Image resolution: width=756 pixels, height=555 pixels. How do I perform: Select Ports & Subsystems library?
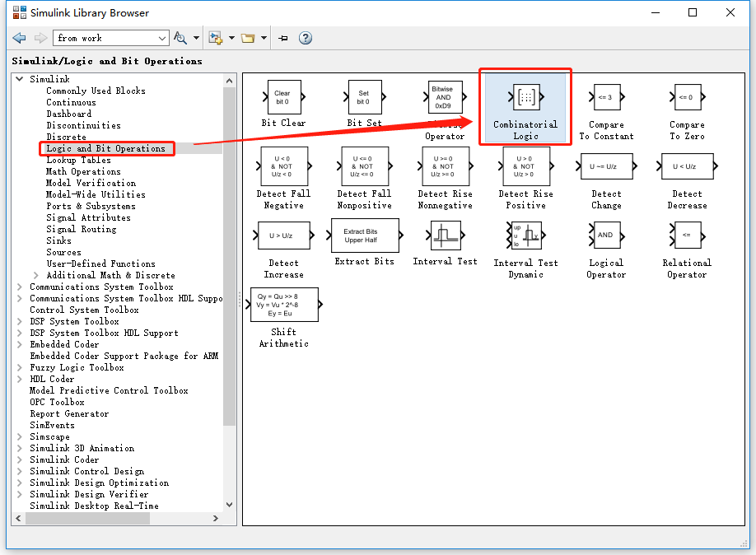tap(91, 207)
